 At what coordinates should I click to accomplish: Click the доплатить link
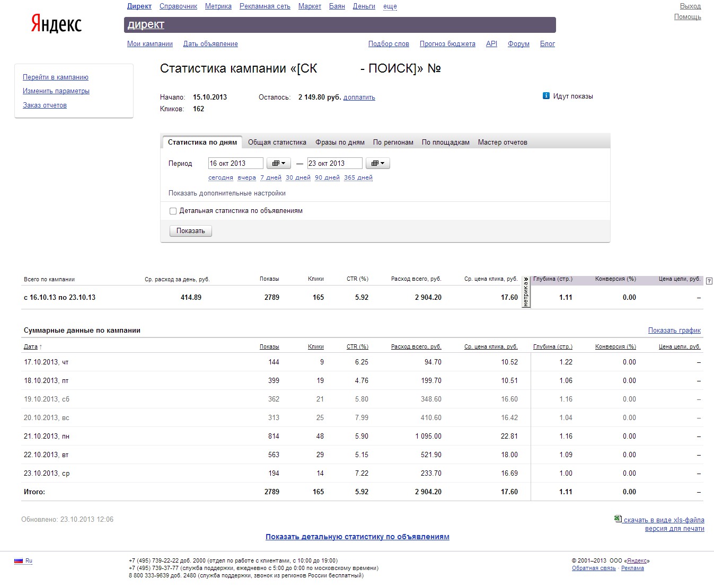coord(359,97)
